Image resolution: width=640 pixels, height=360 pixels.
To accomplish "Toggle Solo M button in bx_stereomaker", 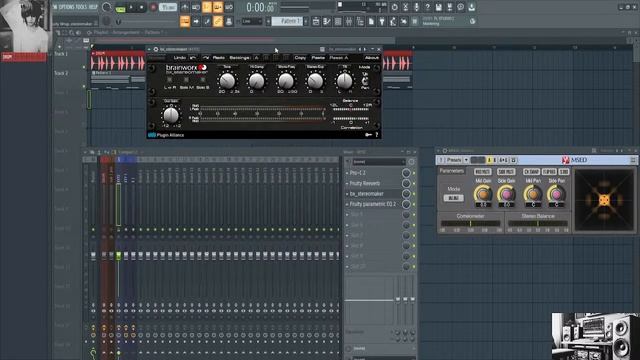I will 187,80.
